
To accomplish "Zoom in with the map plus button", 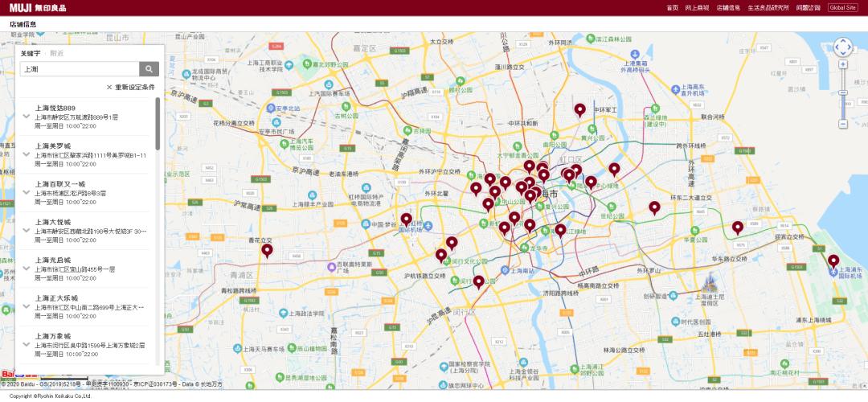I will click(843, 64).
